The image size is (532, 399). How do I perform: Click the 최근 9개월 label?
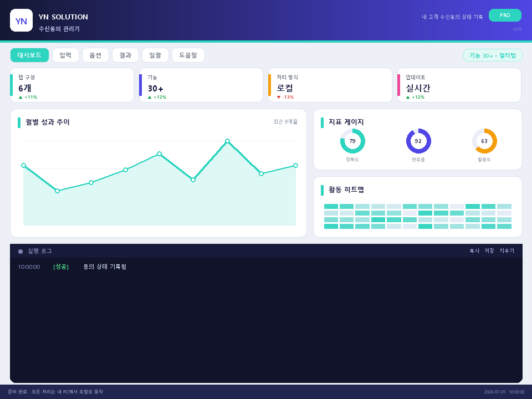click(x=285, y=121)
